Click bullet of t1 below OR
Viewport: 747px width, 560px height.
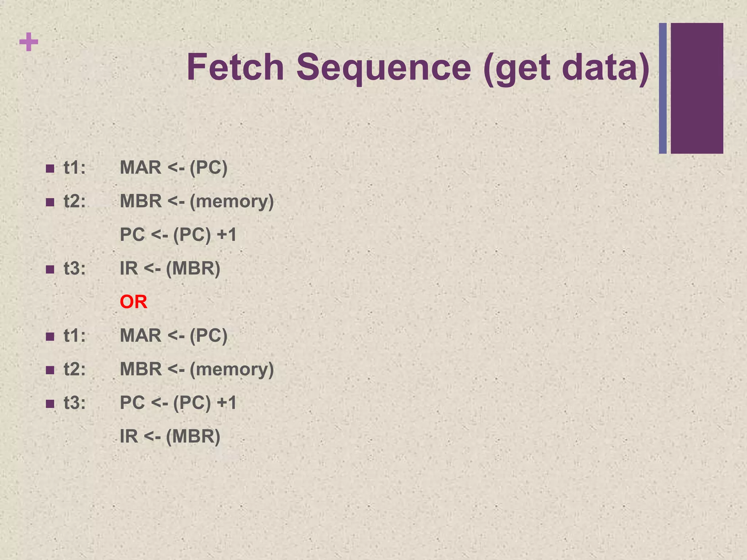(50, 337)
